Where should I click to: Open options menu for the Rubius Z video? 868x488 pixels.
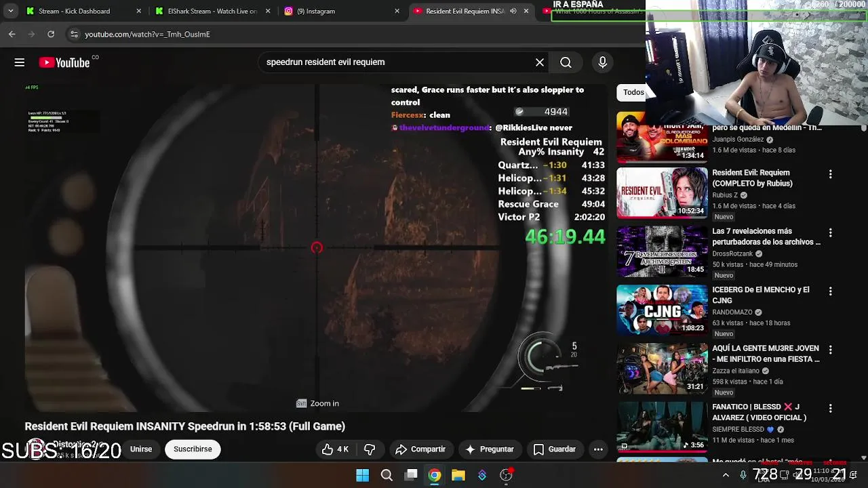pos(830,174)
